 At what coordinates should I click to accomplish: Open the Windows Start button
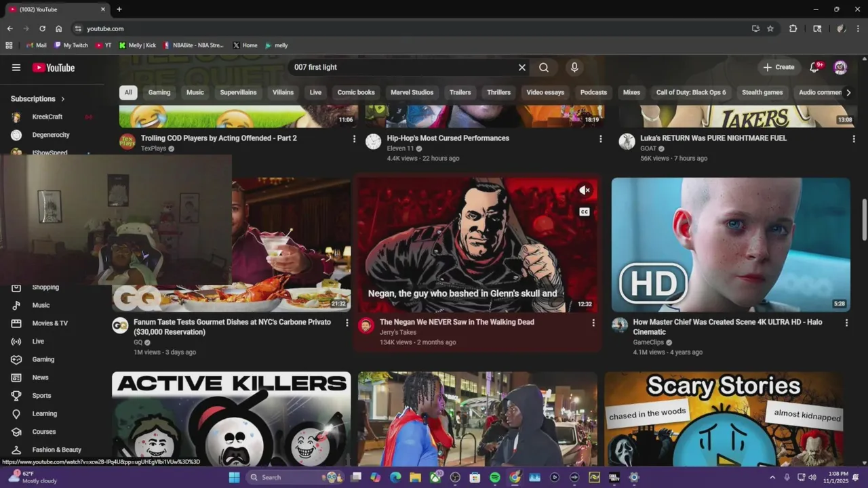pos(234,477)
